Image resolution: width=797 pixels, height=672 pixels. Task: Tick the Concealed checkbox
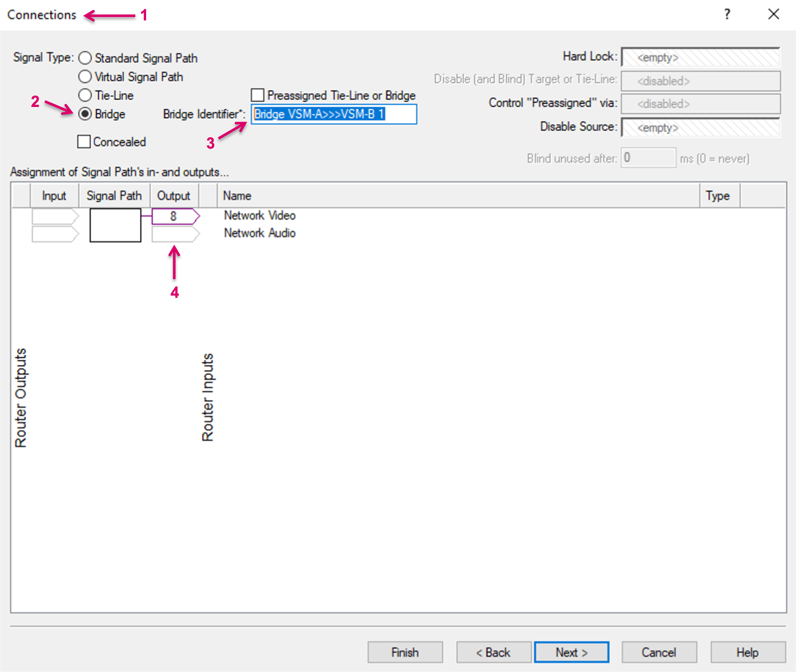pyautogui.click(x=84, y=142)
